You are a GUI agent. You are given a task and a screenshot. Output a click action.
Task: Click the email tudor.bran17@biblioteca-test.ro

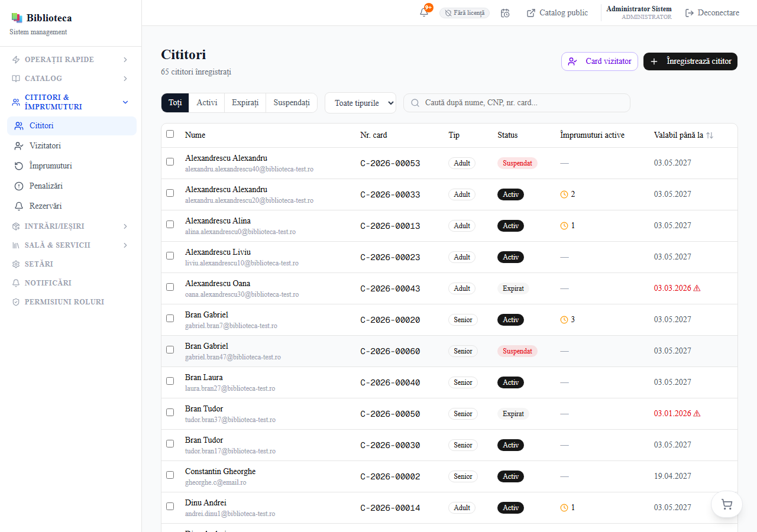(x=230, y=452)
